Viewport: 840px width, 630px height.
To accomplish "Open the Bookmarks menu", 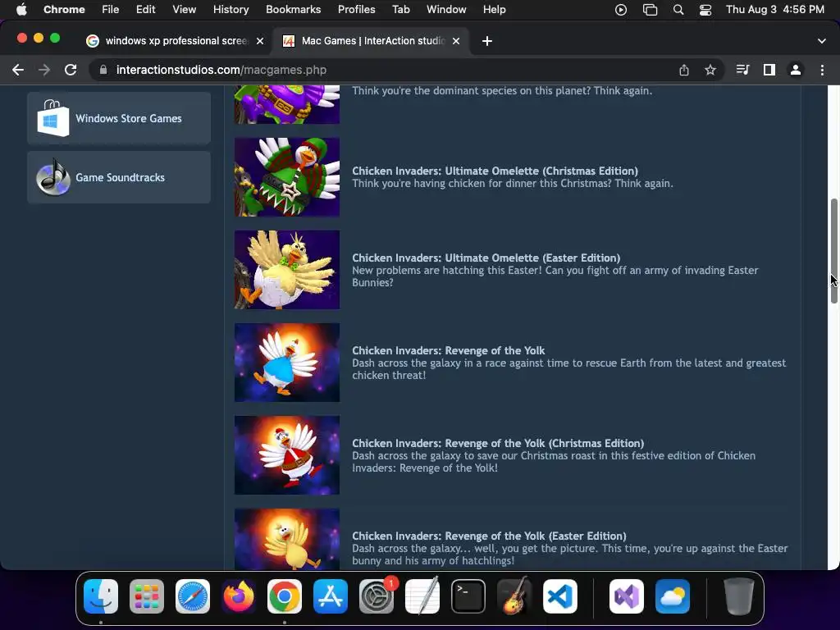I will [x=293, y=10].
